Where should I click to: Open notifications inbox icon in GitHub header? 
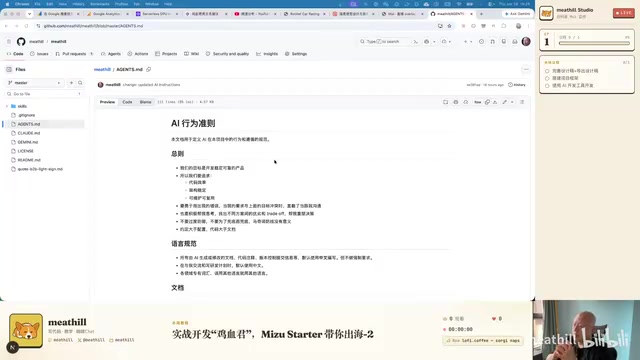pyautogui.click(x=515, y=42)
